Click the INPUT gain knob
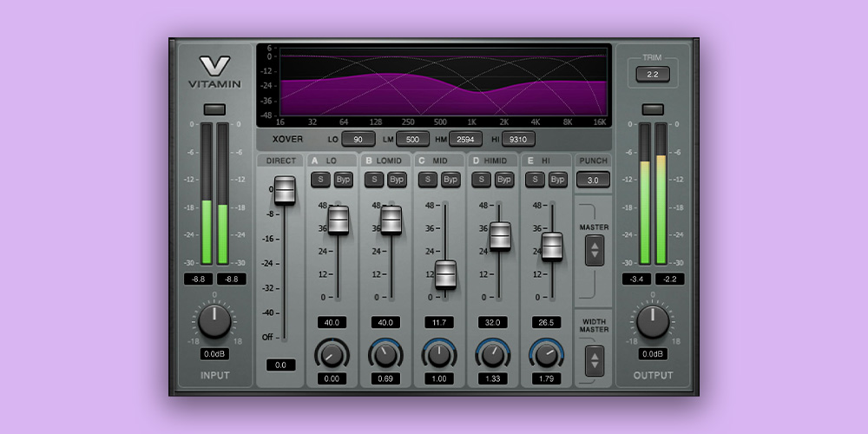The width and height of the screenshot is (868, 434). click(214, 322)
